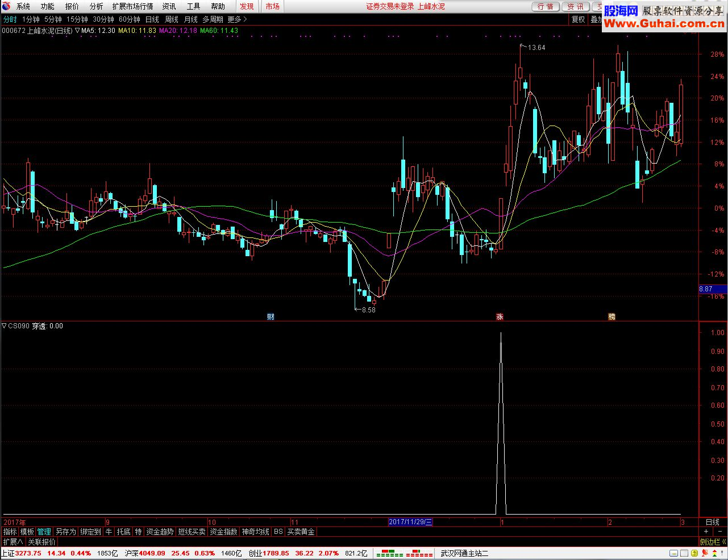Click the TongDaXin app logo icon
728x560 pixels.
(6, 6)
